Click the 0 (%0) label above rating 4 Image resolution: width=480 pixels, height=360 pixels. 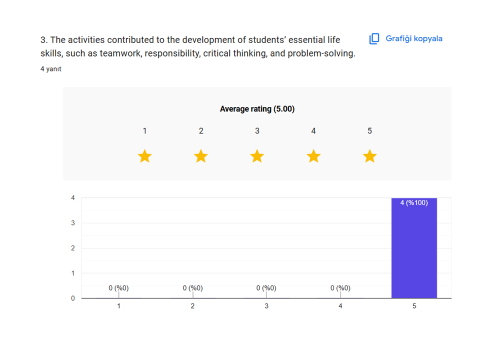(340, 288)
